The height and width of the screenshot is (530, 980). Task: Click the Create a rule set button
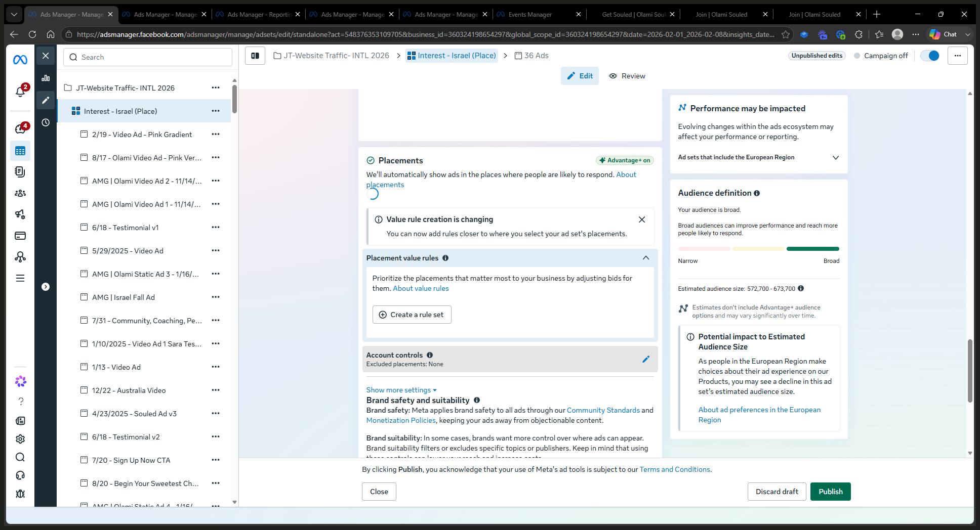pos(412,315)
